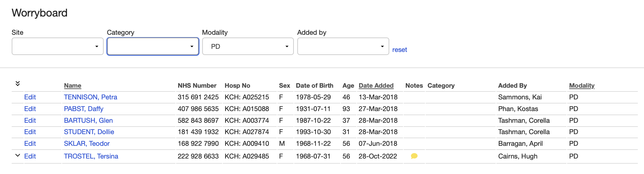The image size is (644, 174).
Task: Click date of birth 1968-11-22
Action: [x=313, y=144]
